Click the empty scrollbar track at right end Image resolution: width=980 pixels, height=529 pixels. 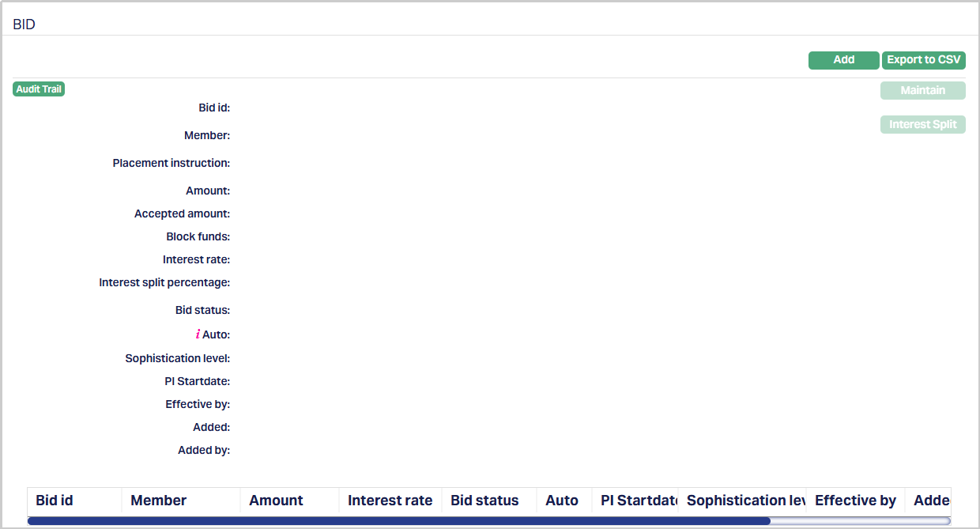(860, 521)
